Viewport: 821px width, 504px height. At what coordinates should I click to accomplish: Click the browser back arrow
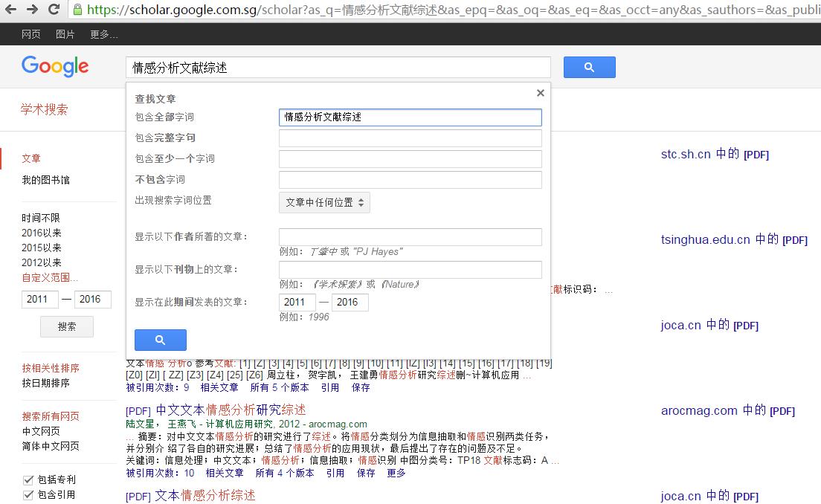tap(10, 10)
